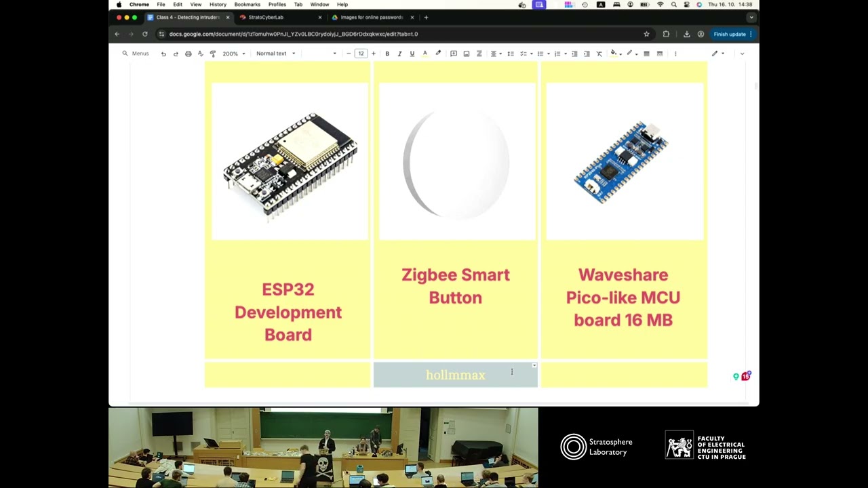
Task: Open the numbered list dropdown
Action: point(559,54)
